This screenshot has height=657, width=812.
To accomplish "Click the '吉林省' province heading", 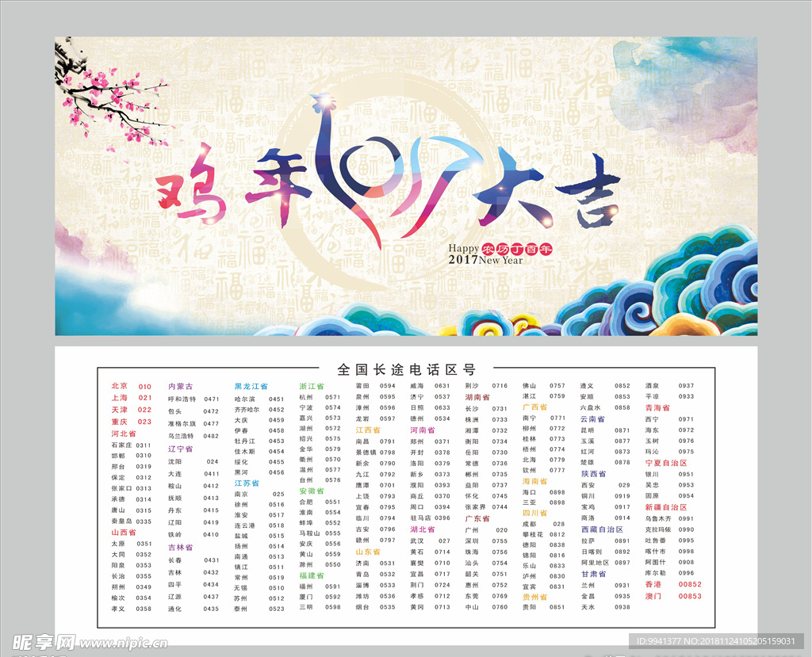I will (181, 548).
